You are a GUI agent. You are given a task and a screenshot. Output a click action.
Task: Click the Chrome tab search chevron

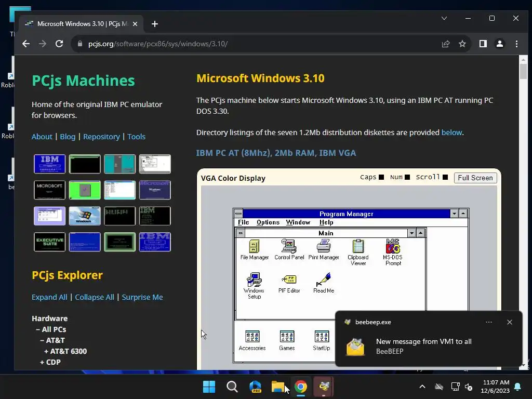[x=444, y=18]
